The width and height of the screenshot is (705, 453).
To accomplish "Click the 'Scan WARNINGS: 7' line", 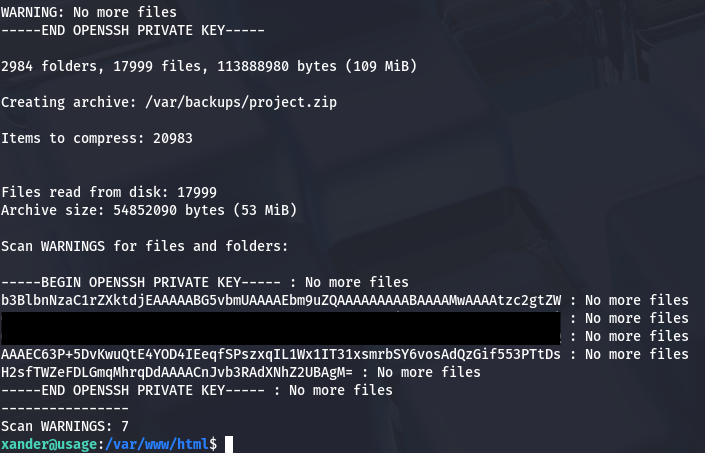I will point(64,426).
